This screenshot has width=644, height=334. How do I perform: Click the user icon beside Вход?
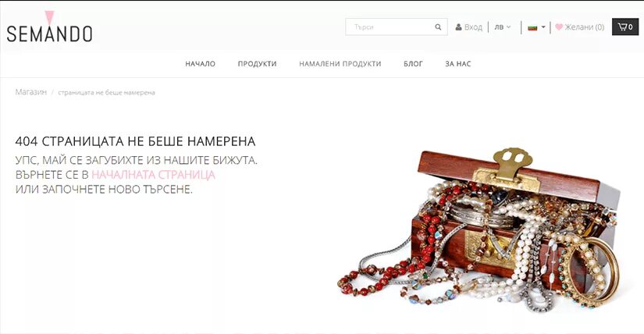[458, 27]
